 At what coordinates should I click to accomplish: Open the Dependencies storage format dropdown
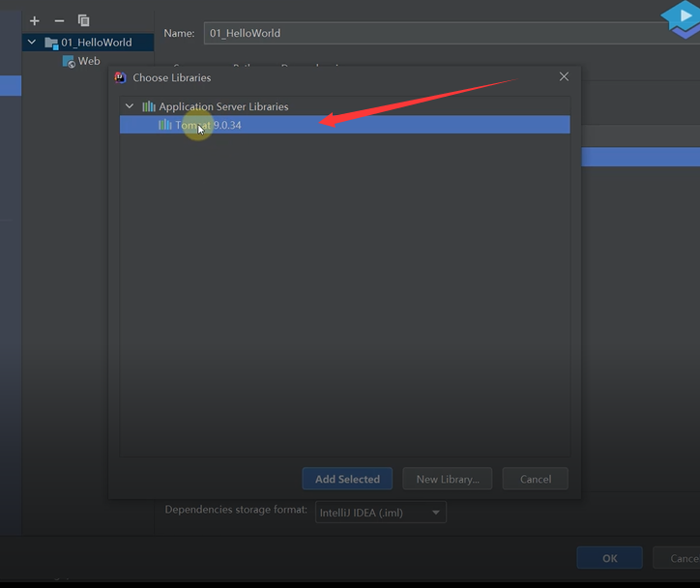click(380, 513)
